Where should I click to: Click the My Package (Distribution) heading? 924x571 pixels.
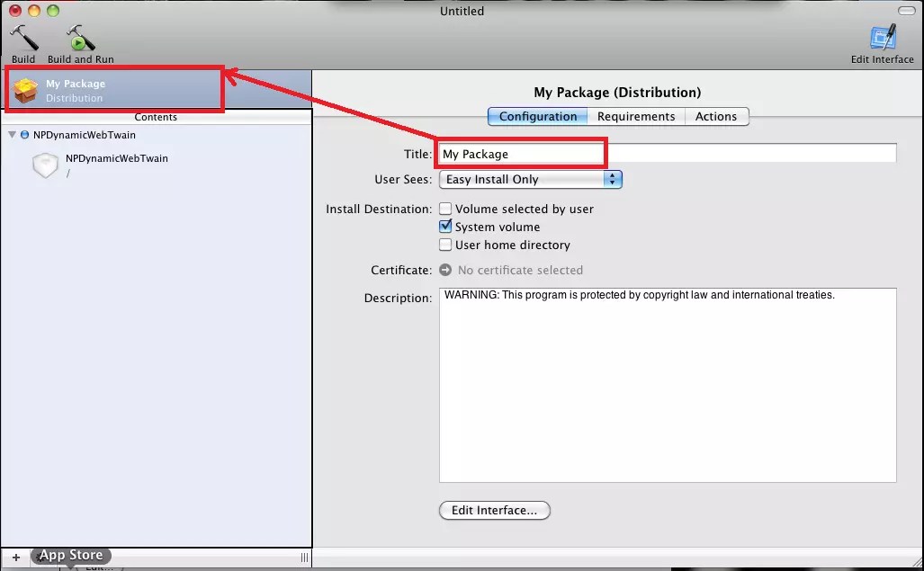(617, 93)
